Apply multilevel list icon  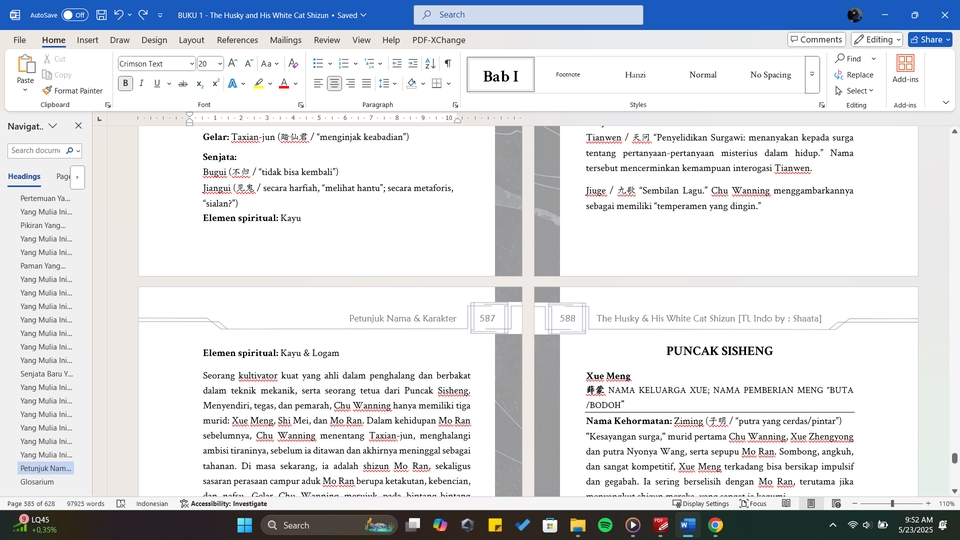369,63
